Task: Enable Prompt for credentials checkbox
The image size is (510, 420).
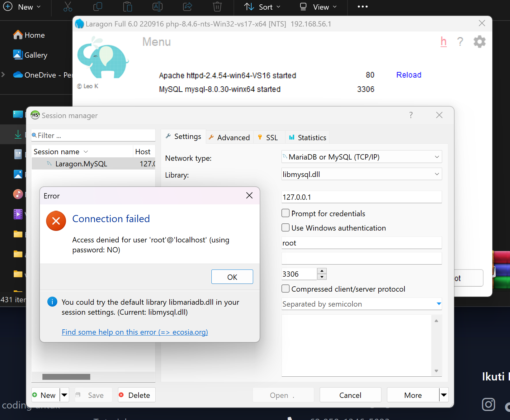Action: click(286, 213)
